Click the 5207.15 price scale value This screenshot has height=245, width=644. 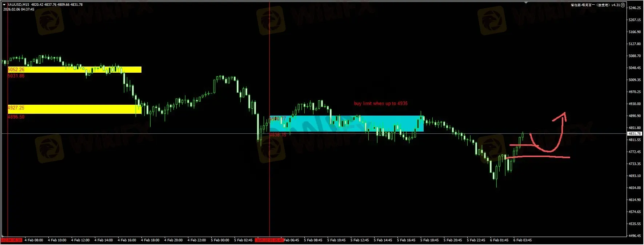[635, 20]
